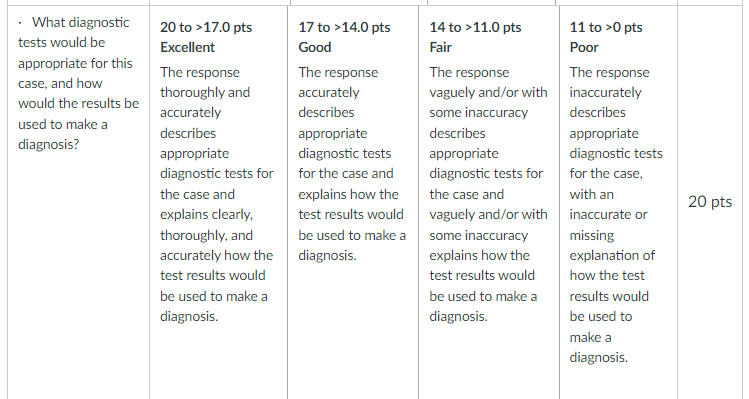
Task: Click the Fair description about vaguely and inaccuracy
Action: (x=488, y=194)
